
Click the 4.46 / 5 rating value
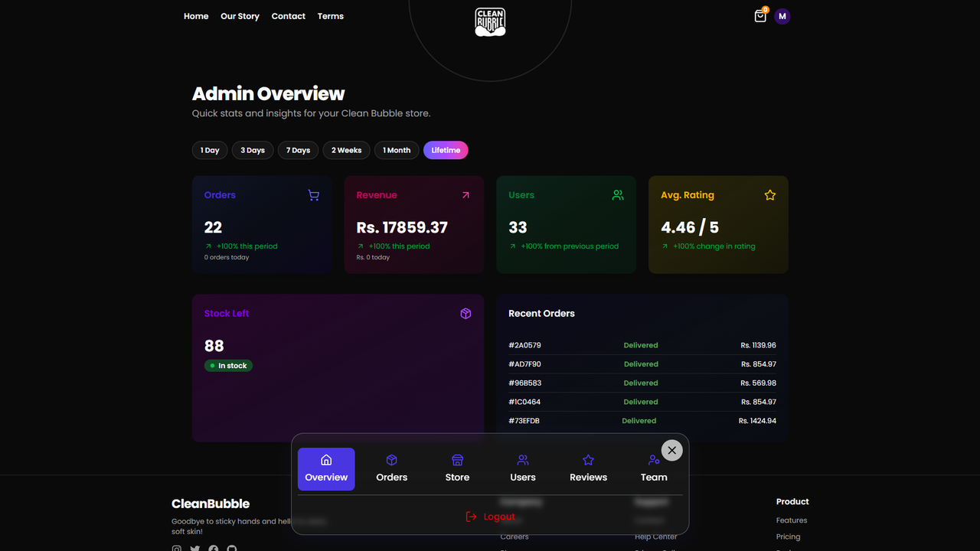[690, 227]
